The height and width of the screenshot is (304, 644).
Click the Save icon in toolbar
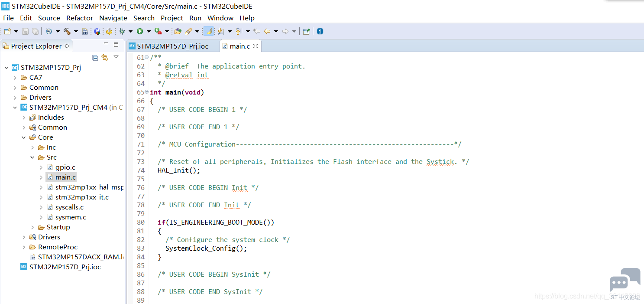[25, 31]
